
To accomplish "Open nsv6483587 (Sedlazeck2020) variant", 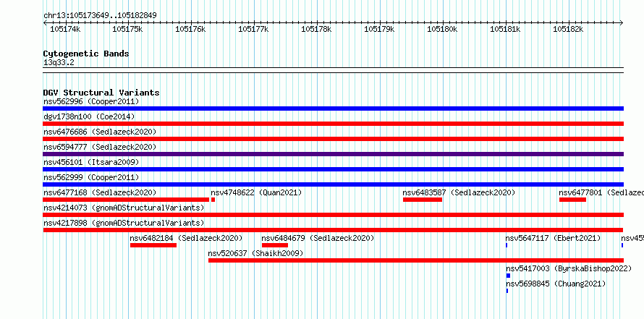I will 459,192.
